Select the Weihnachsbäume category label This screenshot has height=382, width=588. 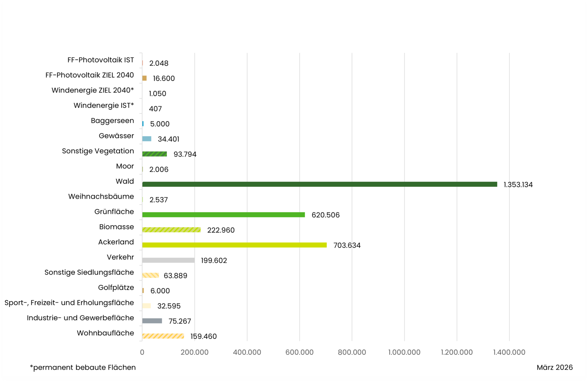point(101,197)
